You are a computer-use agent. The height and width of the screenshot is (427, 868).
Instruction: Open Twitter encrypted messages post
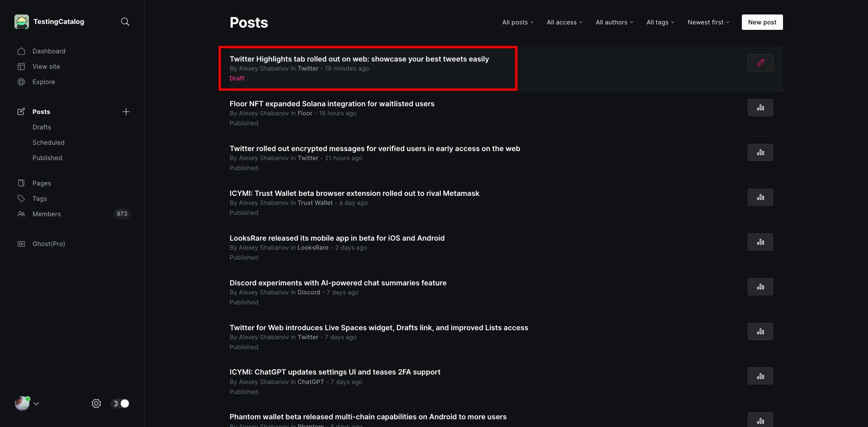pyautogui.click(x=375, y=148)
